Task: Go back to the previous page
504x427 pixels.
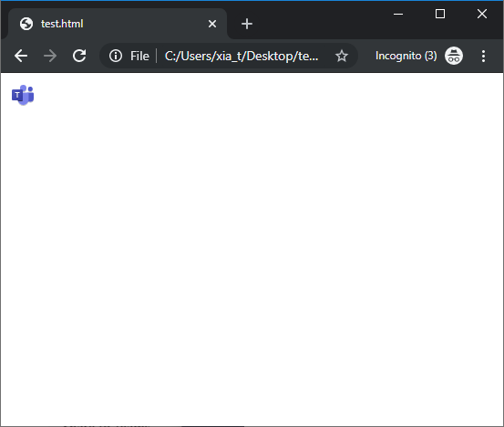Action: 21,56
